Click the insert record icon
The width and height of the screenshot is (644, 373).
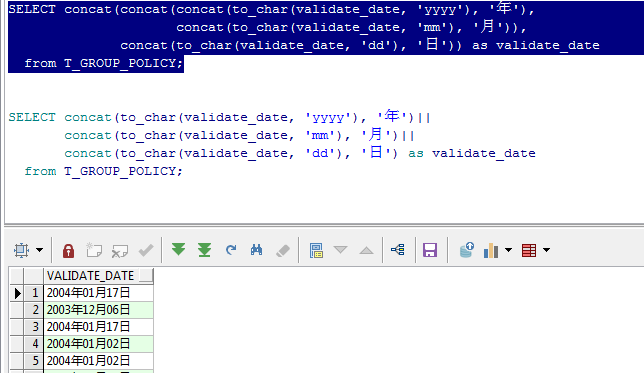[94, 250]
